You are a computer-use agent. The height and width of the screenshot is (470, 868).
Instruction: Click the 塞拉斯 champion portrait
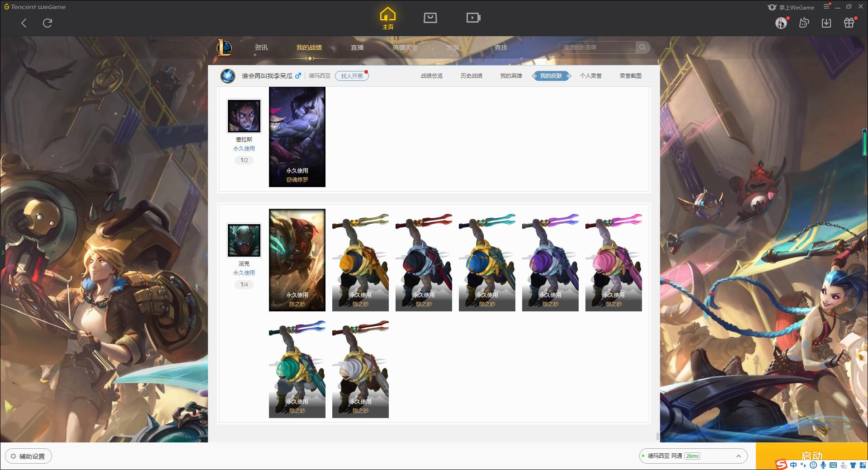244,116
